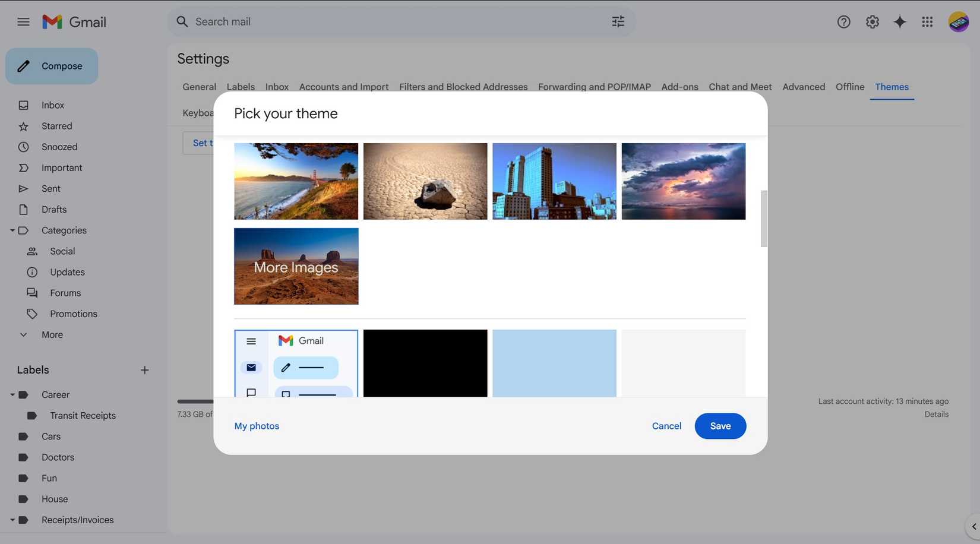Open the Gemini sparkle icon
980x544 pixels.
tap(900, 22)
